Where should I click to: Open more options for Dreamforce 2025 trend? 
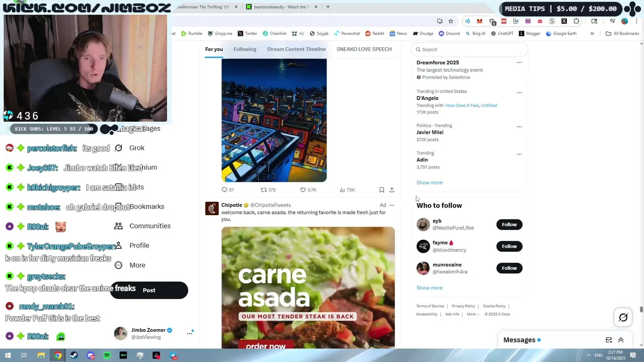point(519,63)
